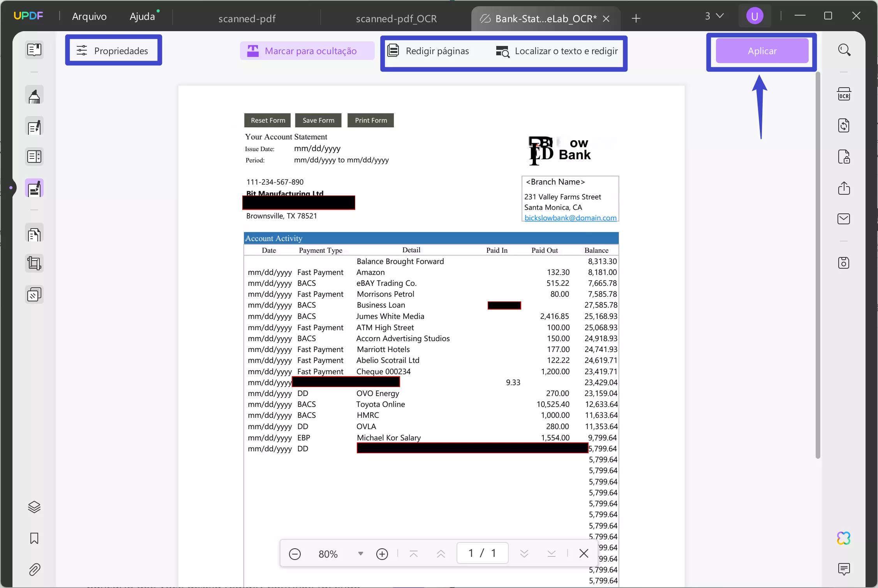
Task: Open the Organize Pages tool
Action: [x=34, y=234]
